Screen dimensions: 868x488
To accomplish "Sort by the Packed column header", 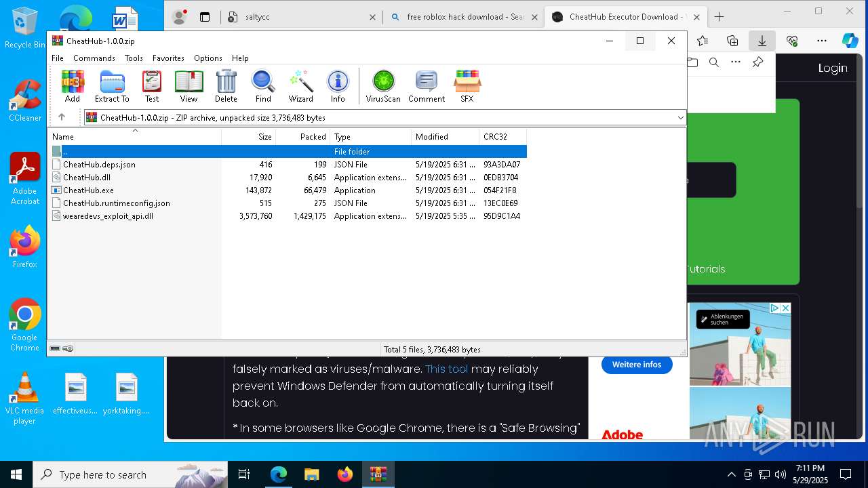I will click(302, 136).
